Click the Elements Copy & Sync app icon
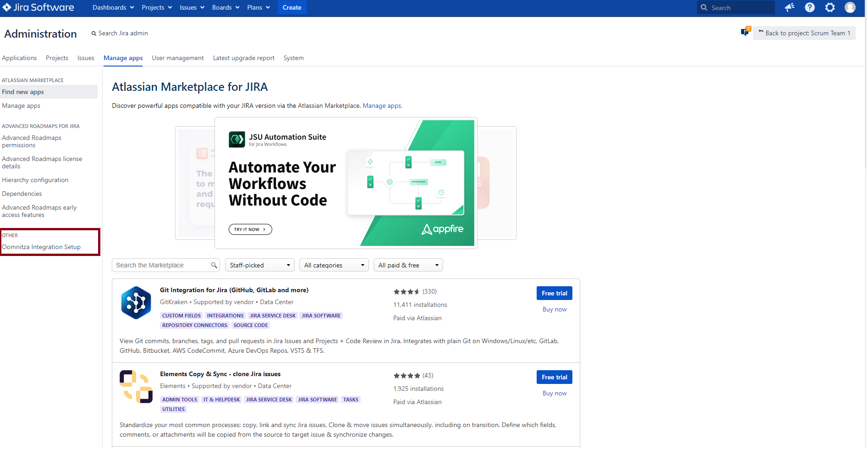868x450 pixels. tap(136, 387)
